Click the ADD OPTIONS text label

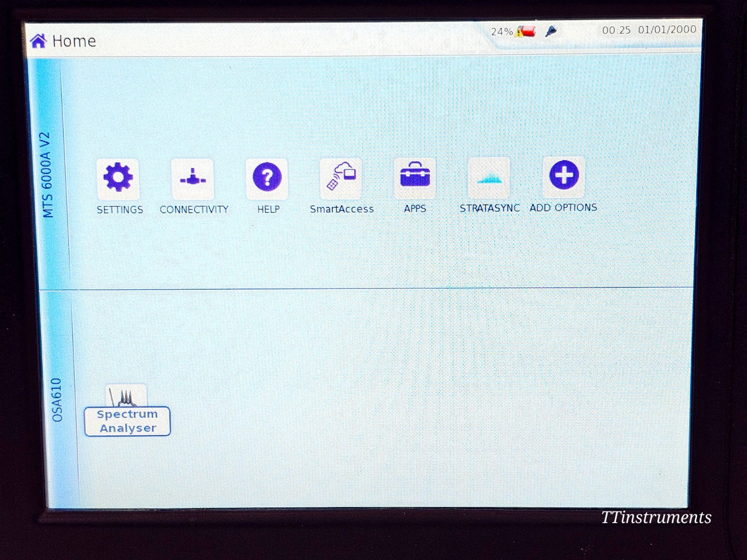pos(563,208)
